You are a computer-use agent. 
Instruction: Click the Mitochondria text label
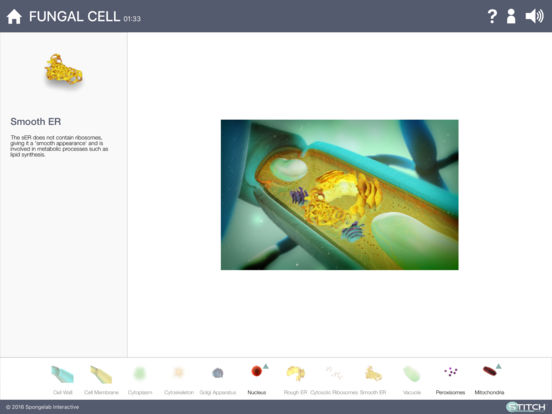pos(489,392)
